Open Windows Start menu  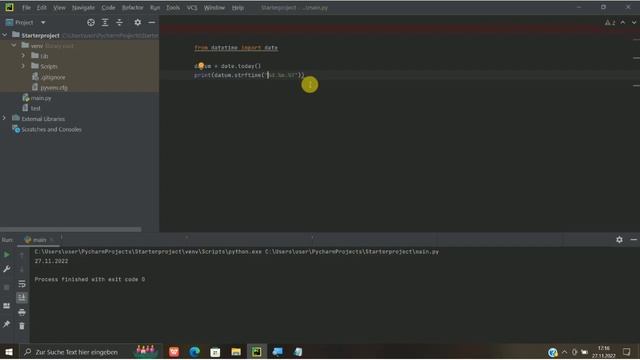click(x=9, y=352)
